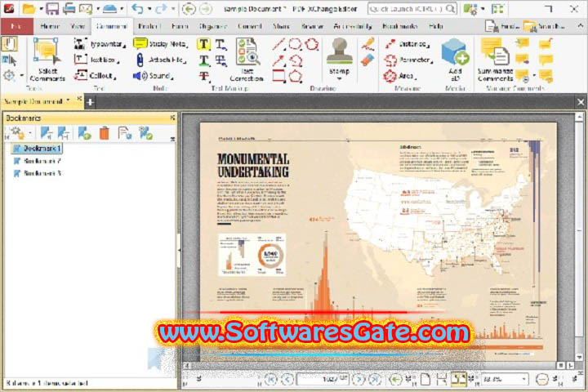Select the Eraser tool
This screenshot has width=588, height=392.
coord(367,60)
